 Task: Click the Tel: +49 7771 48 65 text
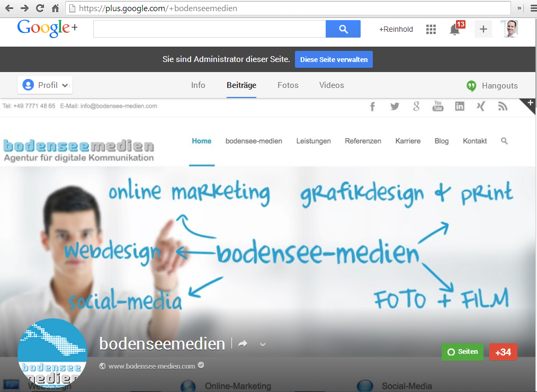(x=29, y=106)
